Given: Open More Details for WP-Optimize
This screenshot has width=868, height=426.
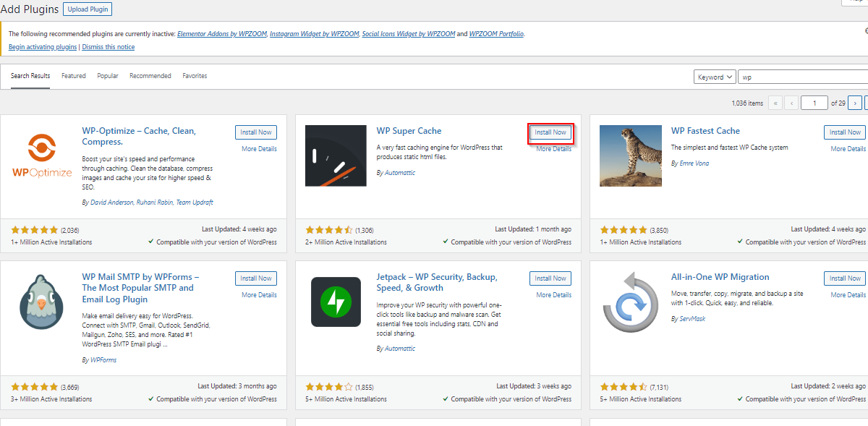Looking at the screenshot, I should (x=259, y=149).
